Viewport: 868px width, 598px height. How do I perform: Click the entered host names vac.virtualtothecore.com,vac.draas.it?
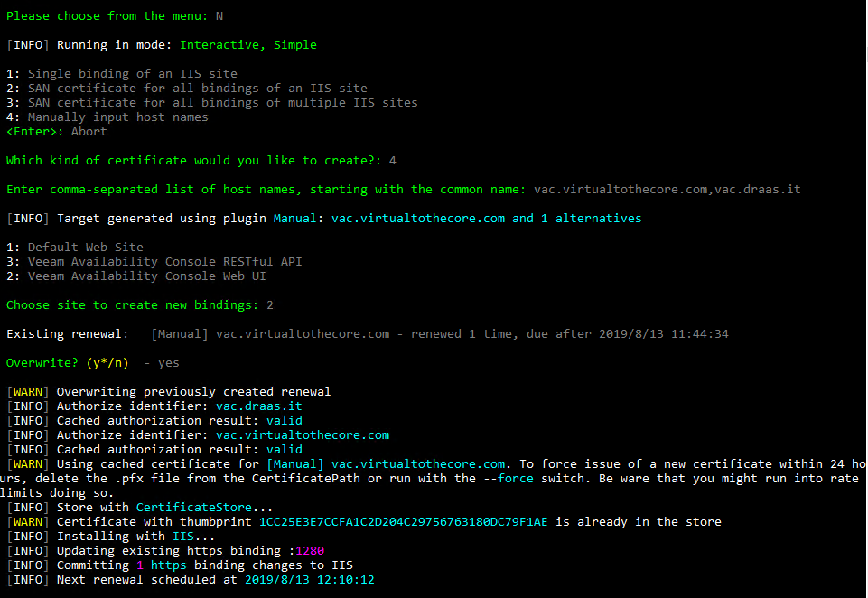pos(667,190)
